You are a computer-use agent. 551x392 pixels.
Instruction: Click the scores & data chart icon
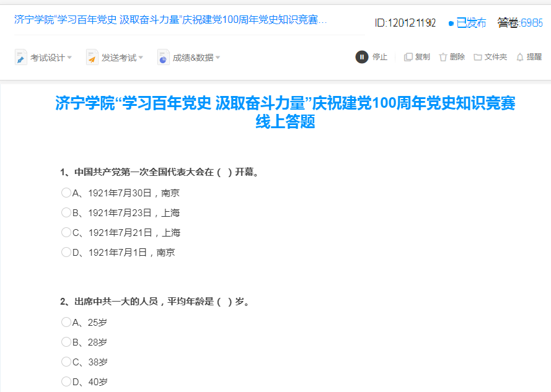[164, 58]
